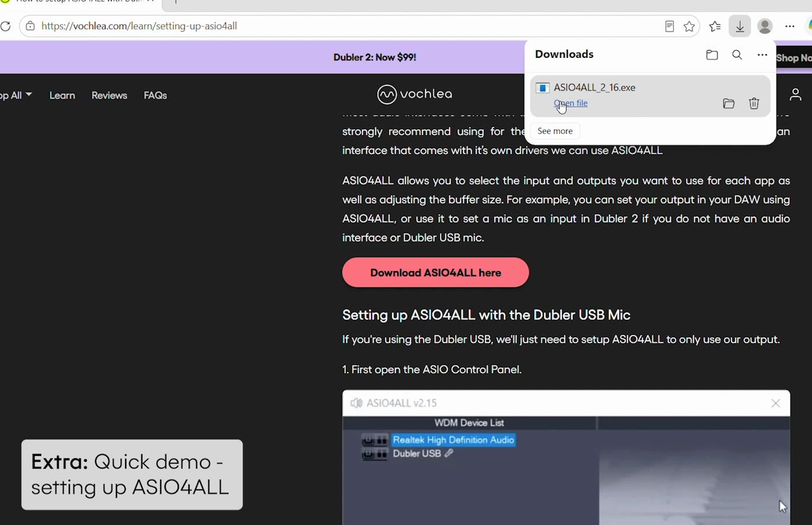Screen dimensions: 812x525
Task: Click Dubler USB in the WDM Device List
Action: point(417,454)
